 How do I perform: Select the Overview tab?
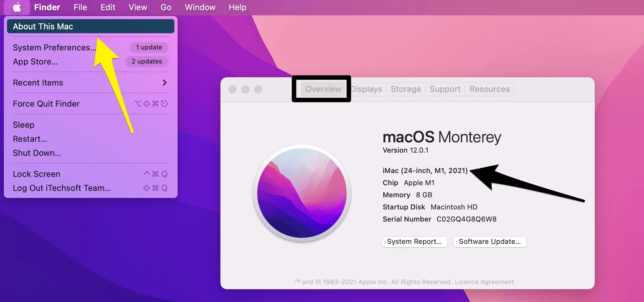pos(323,89)
